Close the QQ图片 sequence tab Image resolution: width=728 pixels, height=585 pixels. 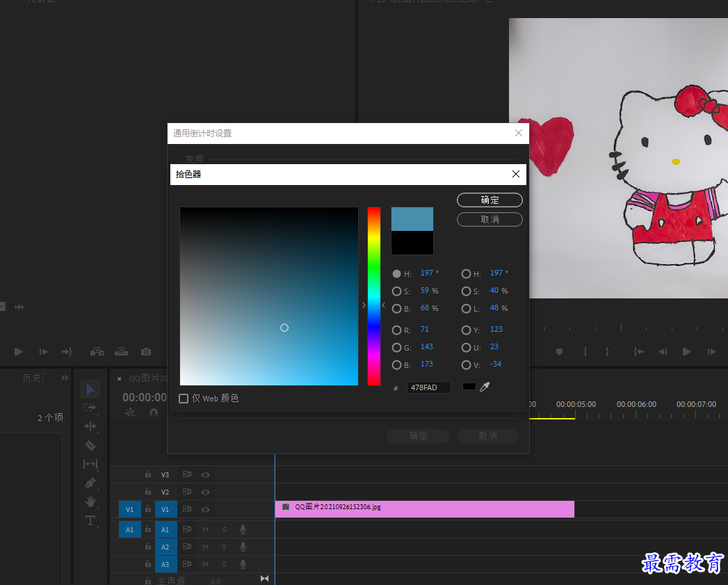pyautogui.click(x=120, y=378)
